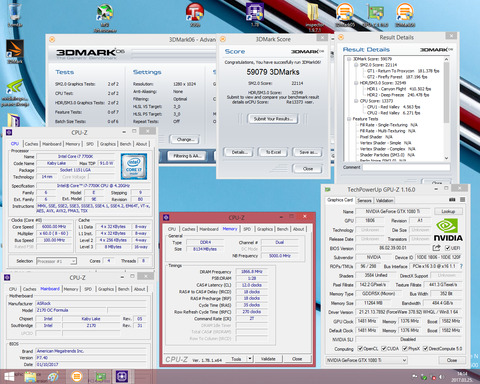Click the Change settings button in 3DMark06

[184, 139]
